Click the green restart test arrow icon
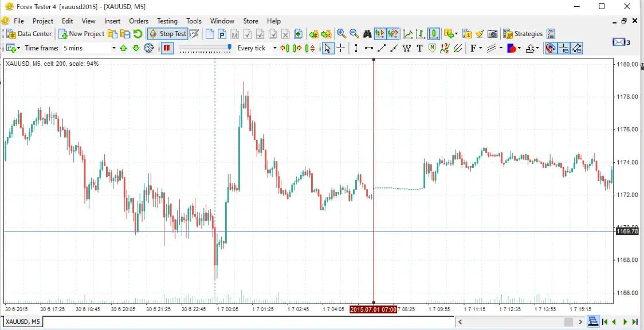This screenshot has height=330, width=644. (138, 34)
